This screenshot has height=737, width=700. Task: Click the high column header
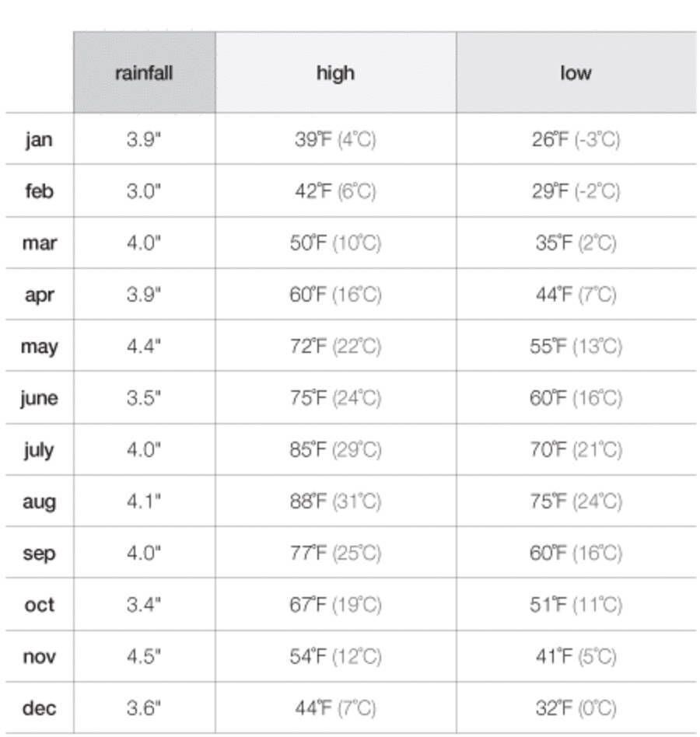point(335,73)
